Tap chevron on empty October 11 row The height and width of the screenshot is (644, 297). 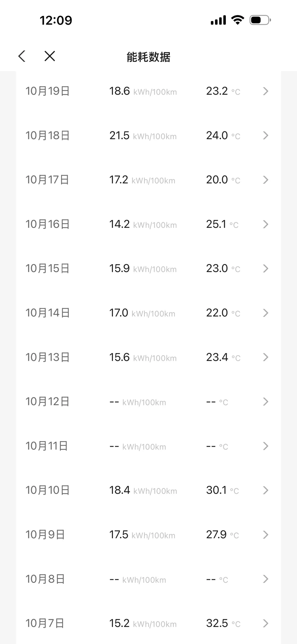(265, 446)
